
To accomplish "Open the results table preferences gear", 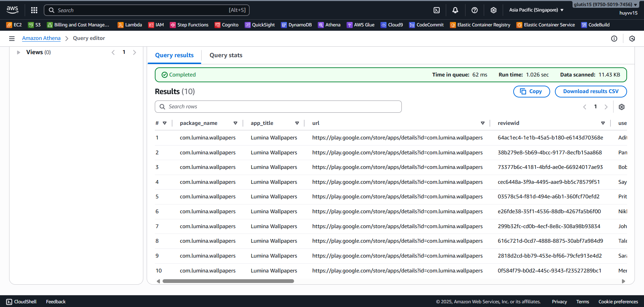I will 621,107.
